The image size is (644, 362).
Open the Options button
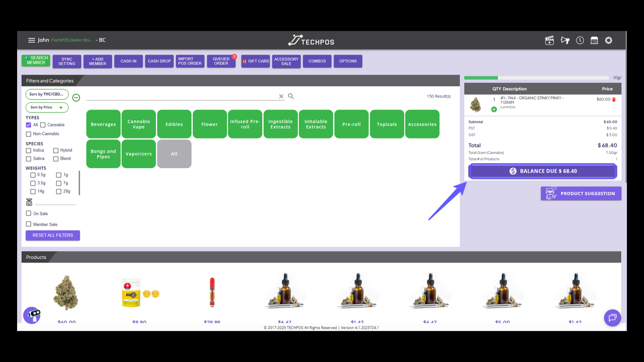pyautogui.click(x=348, y=61)
